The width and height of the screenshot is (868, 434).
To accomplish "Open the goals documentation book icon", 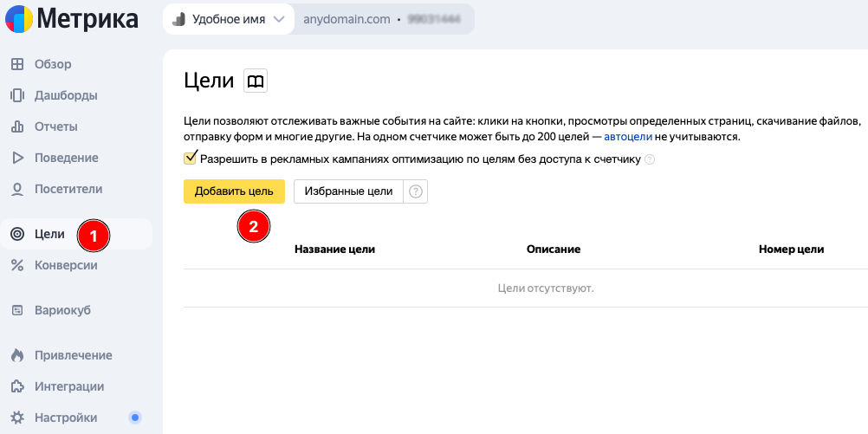I will [x=256, y=81].
